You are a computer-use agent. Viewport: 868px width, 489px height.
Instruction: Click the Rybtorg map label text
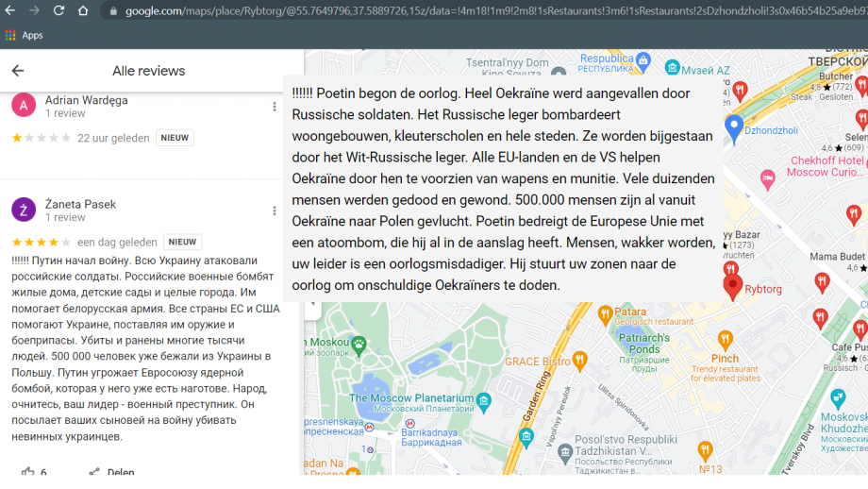[763, 289]
